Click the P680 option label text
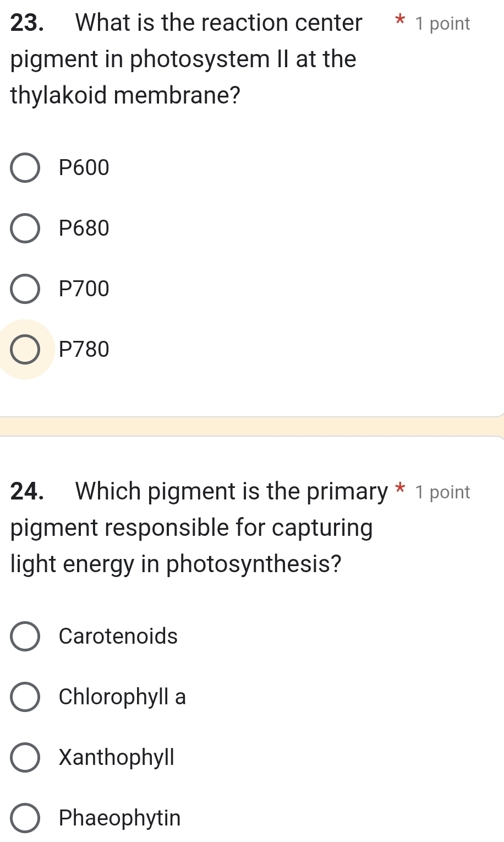 (x=84, y=229)
